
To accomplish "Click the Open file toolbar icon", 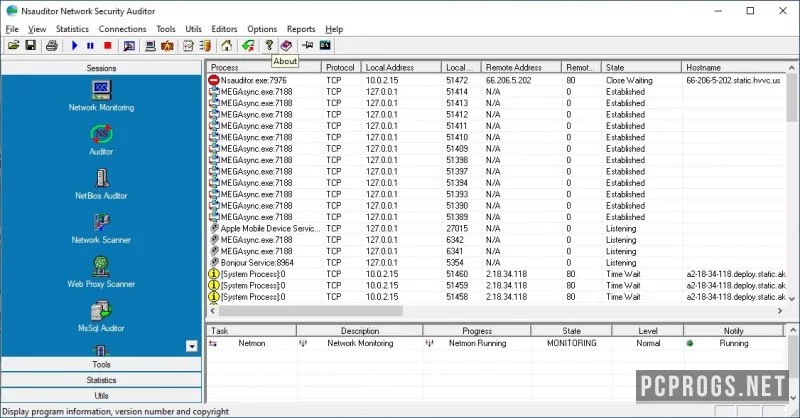I will point(14,45).
